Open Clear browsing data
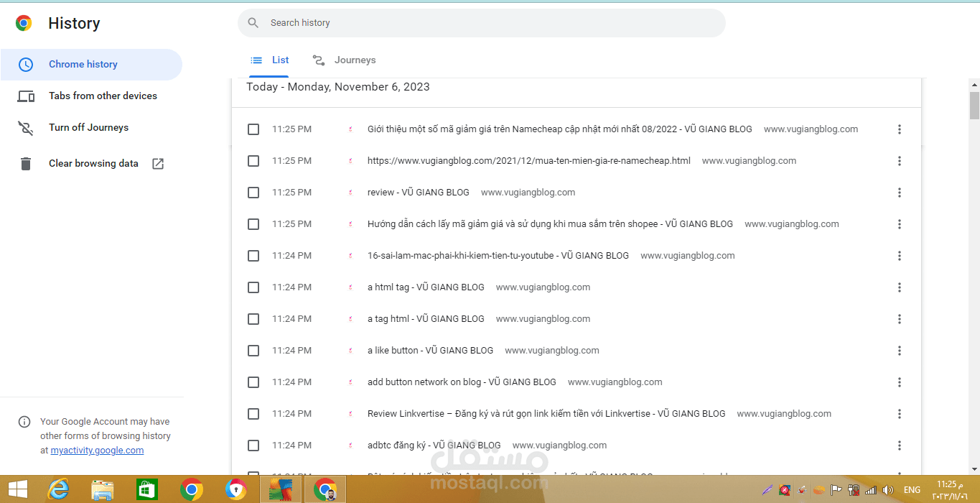 91,164
